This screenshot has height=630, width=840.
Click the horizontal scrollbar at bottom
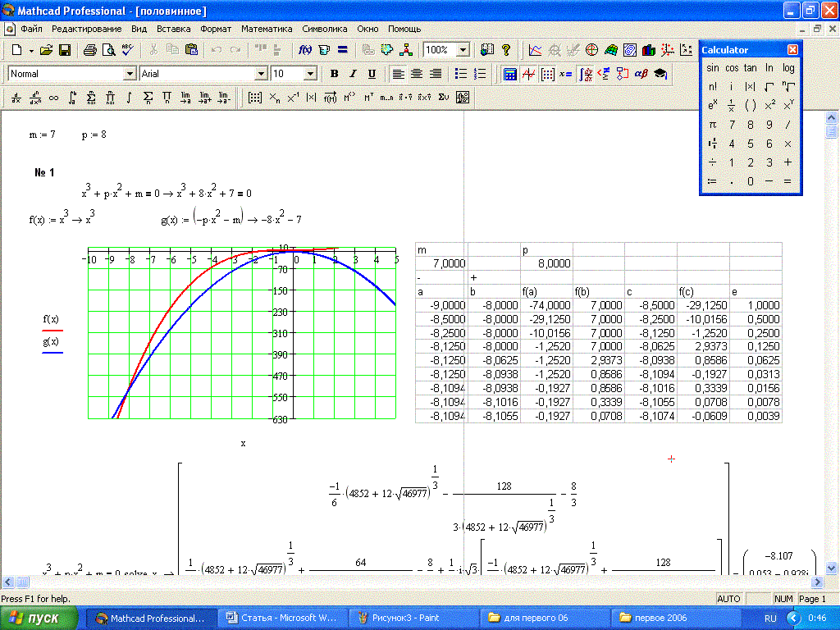[410, 582]
